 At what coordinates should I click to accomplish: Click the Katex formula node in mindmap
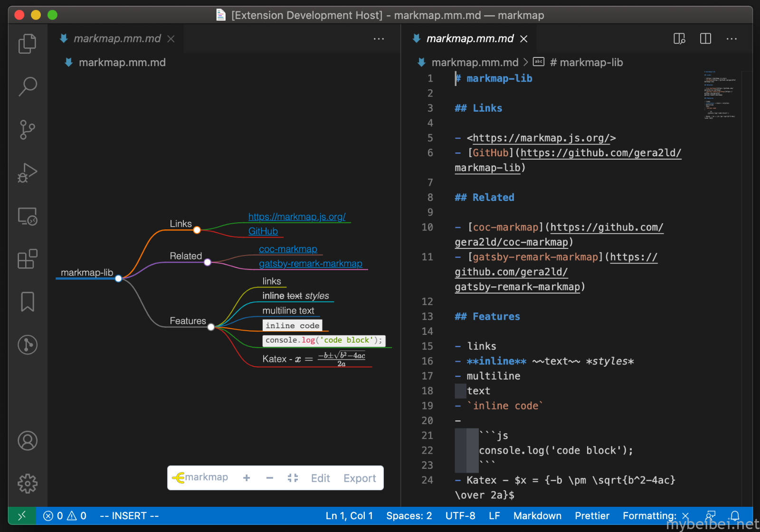314,359
